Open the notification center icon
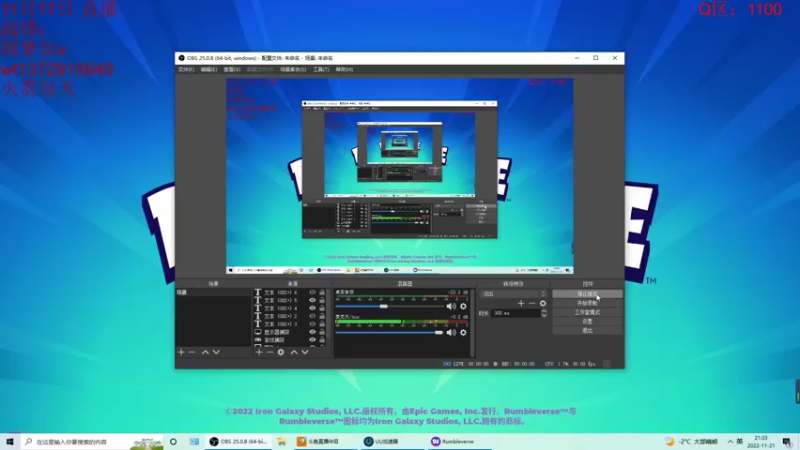The image size is (800, 450). click(x=787, y=441)
